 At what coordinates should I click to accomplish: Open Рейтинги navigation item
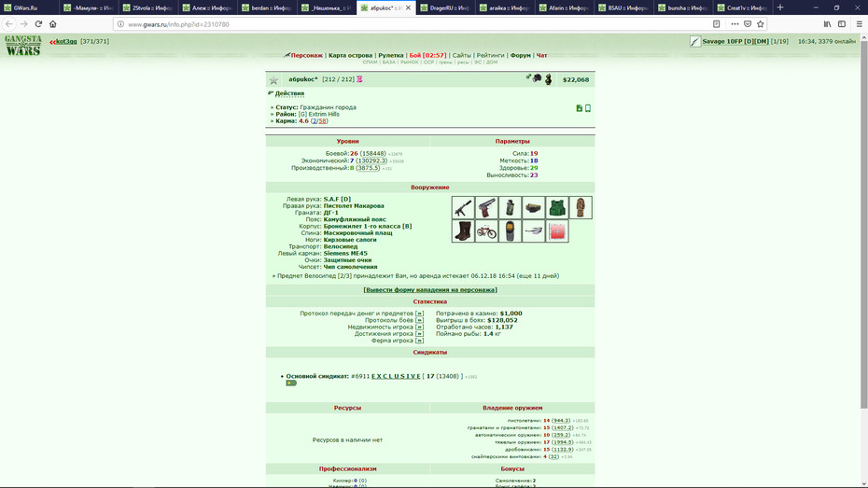pos(490,55)
